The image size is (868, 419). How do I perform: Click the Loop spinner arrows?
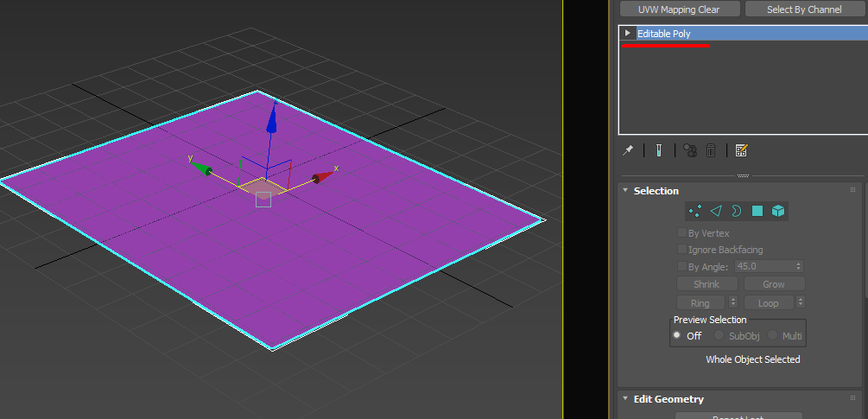coord(800,302)
